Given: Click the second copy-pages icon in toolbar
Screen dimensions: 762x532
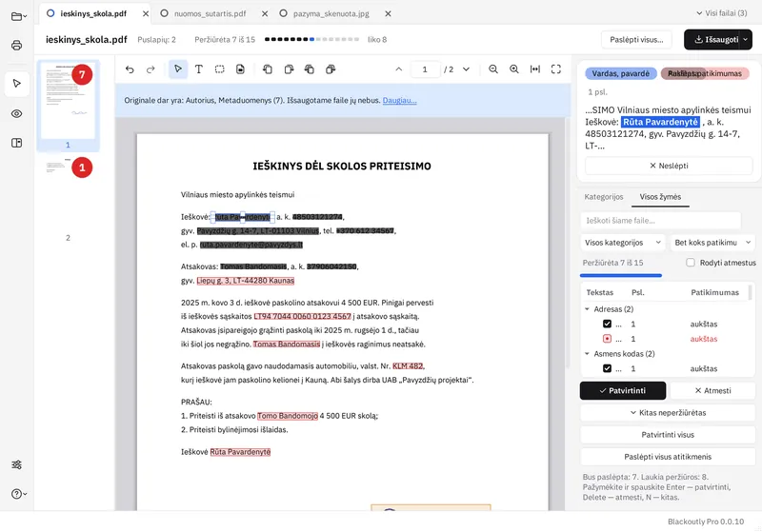Looking at the screenshot, I should tap(289, 69).
